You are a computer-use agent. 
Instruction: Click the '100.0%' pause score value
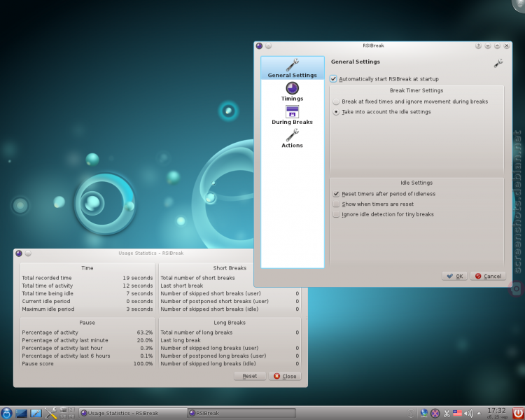(x=143, y=364)
